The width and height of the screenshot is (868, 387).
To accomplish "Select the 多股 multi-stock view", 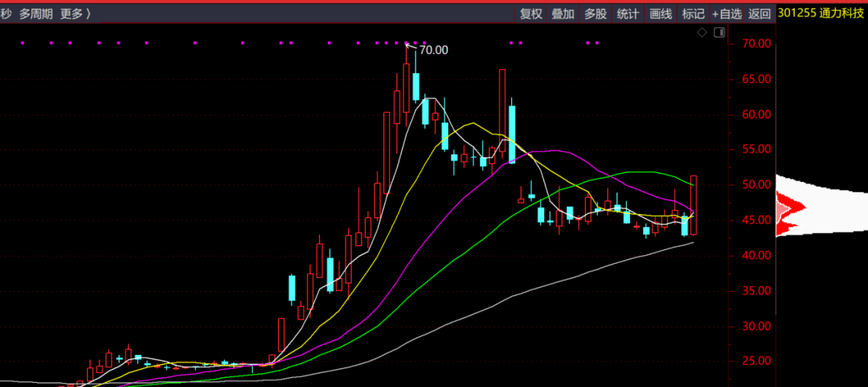I will pyautogui.click(x=596, y=14).
